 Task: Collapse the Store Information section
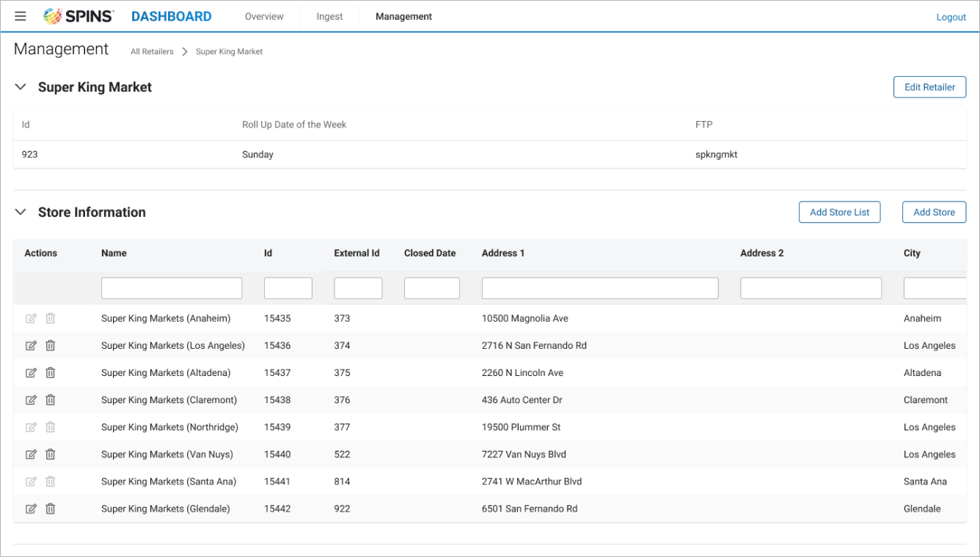(21, 213)
